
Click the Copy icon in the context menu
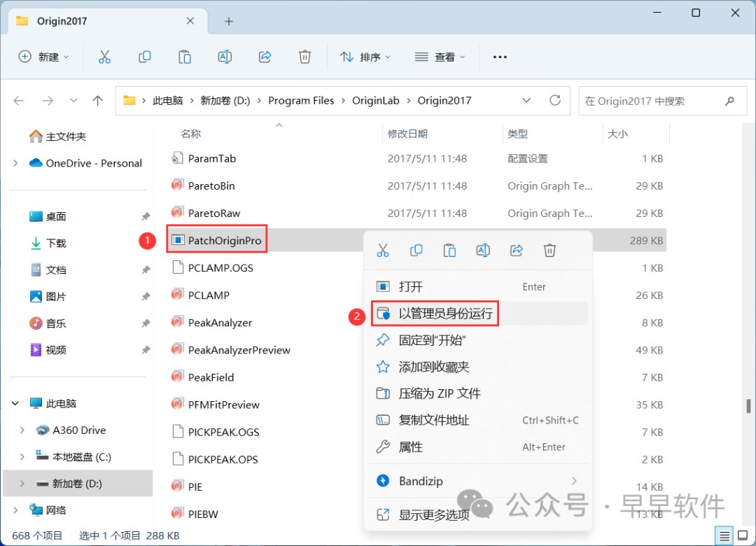point(416,250)
